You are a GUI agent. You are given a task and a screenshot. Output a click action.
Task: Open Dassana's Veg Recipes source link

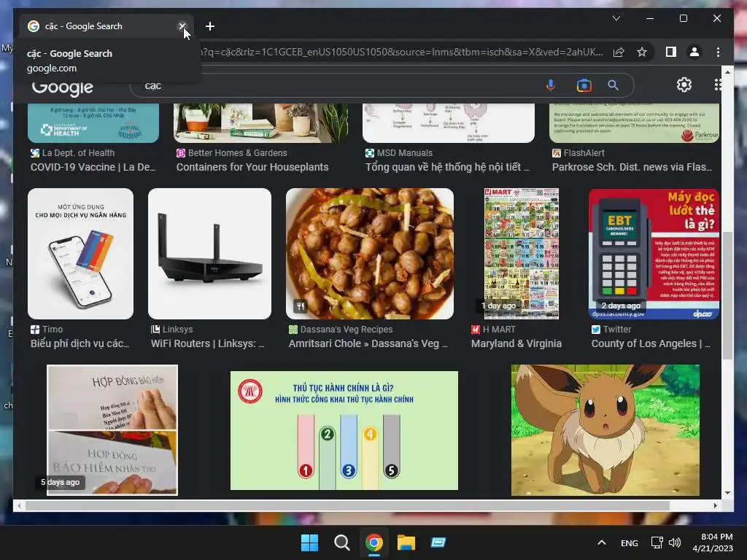(x=347, y=329)
